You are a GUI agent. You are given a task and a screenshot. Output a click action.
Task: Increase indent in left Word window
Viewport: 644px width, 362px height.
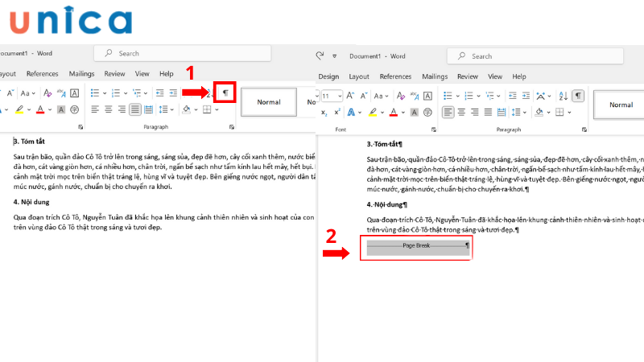[173, 93]
